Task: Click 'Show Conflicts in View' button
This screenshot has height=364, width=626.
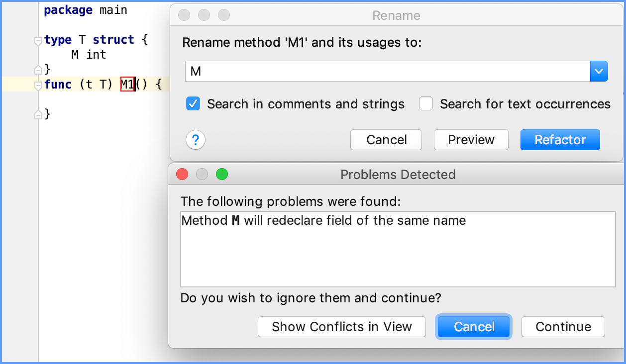Action: (341, 327)
